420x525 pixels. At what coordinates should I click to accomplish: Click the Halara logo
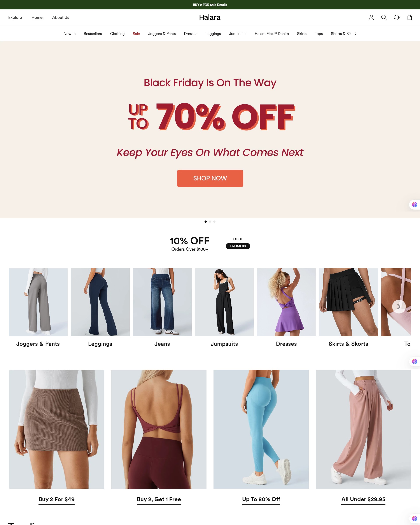tap(210, 17)
